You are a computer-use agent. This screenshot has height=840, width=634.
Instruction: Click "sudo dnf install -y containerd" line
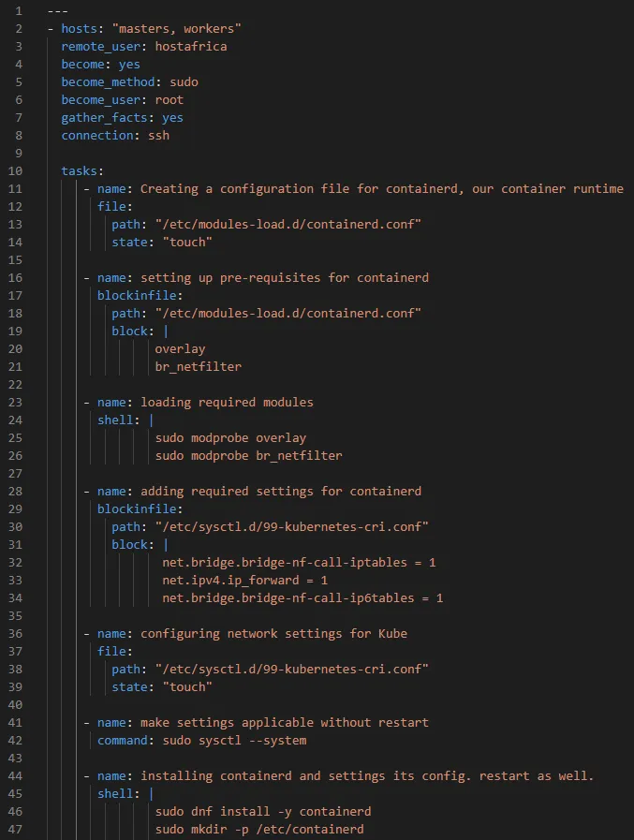pyautogui.click(x=263, y=811)
